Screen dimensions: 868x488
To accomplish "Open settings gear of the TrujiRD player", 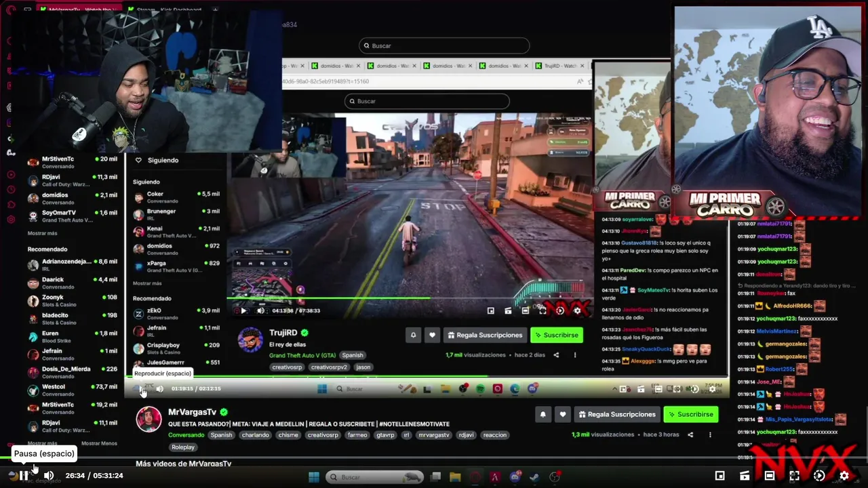I will point(577,310).
